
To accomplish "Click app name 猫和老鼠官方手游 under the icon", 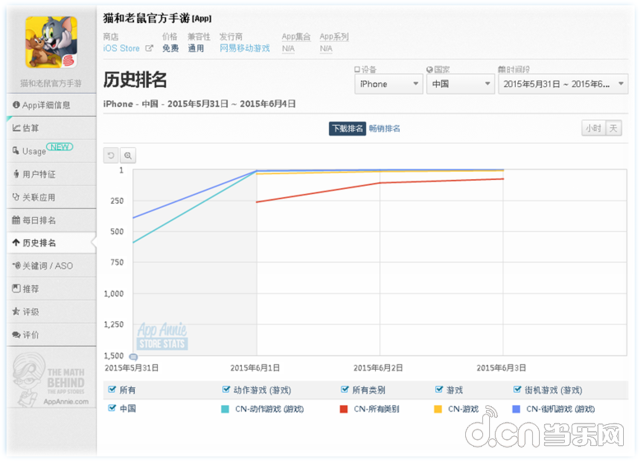I will click(x=51, y=83).
